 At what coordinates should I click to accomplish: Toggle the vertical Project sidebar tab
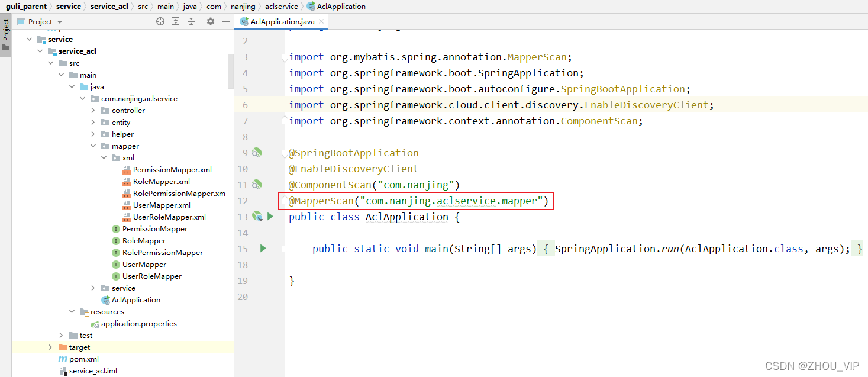pos(6,36)
